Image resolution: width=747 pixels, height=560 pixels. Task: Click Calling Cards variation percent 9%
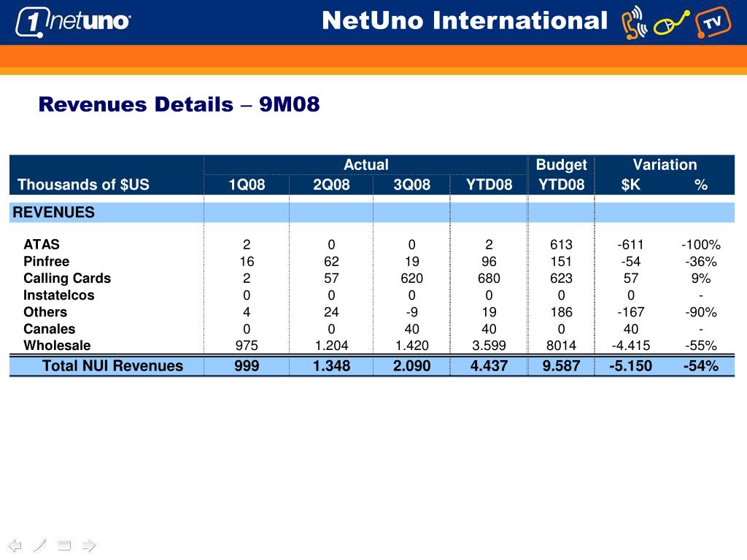[x=701, y=278]
